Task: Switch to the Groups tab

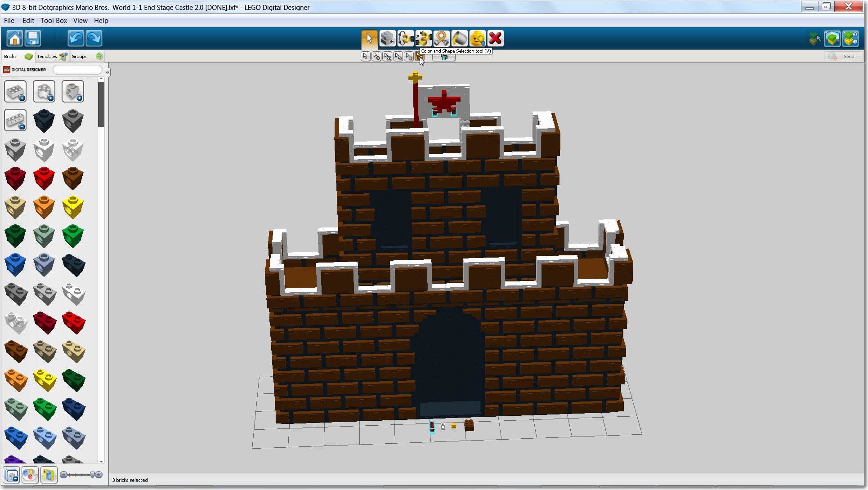Action: [x=87, y=56]
